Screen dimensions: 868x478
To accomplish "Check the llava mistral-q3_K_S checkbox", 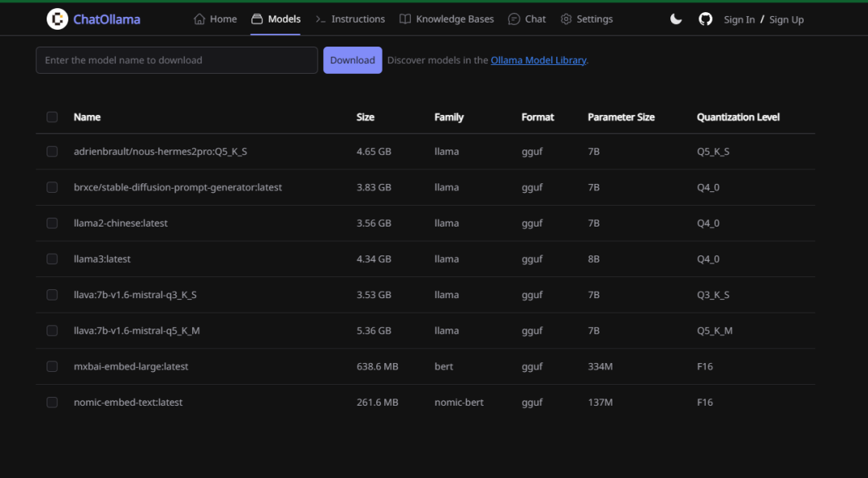I will point(52,295).
